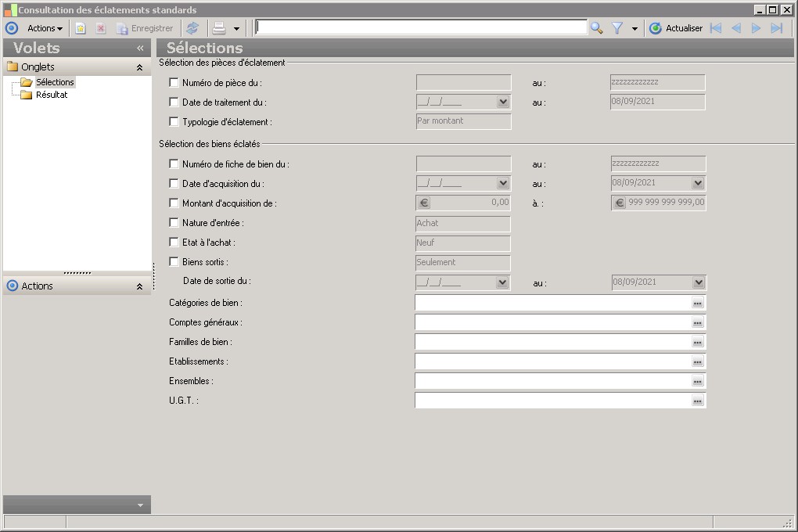Check the Date de traitement du checkbox
This screenshot has width=798, height=532.
pos(174,102)
